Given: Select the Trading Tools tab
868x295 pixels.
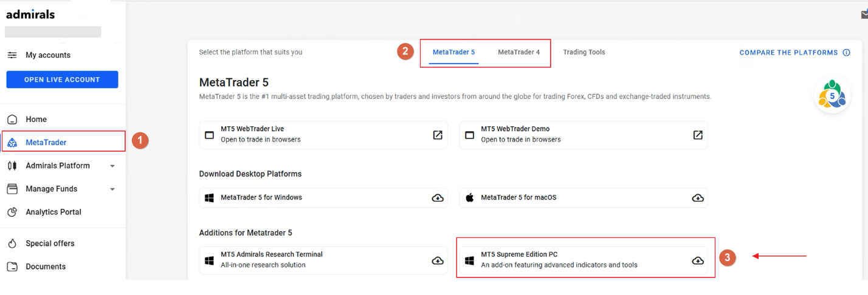Looking at the screenshot, I should coord(584,52).
